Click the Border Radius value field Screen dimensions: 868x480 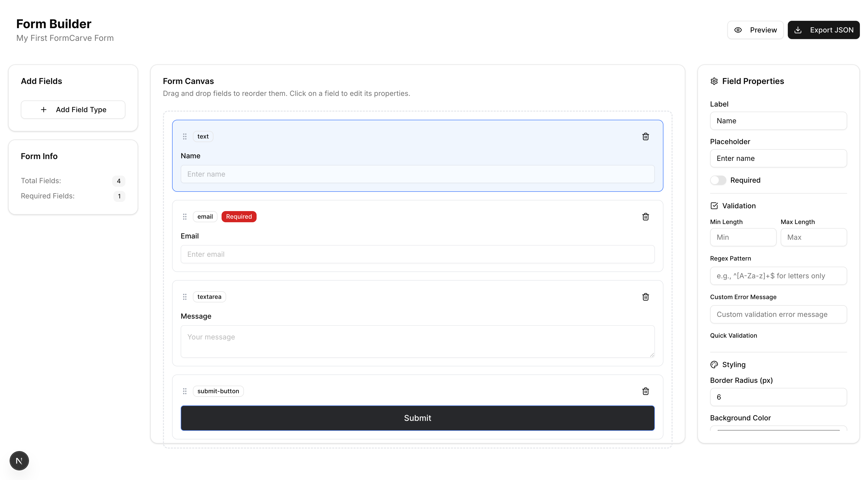778,397
